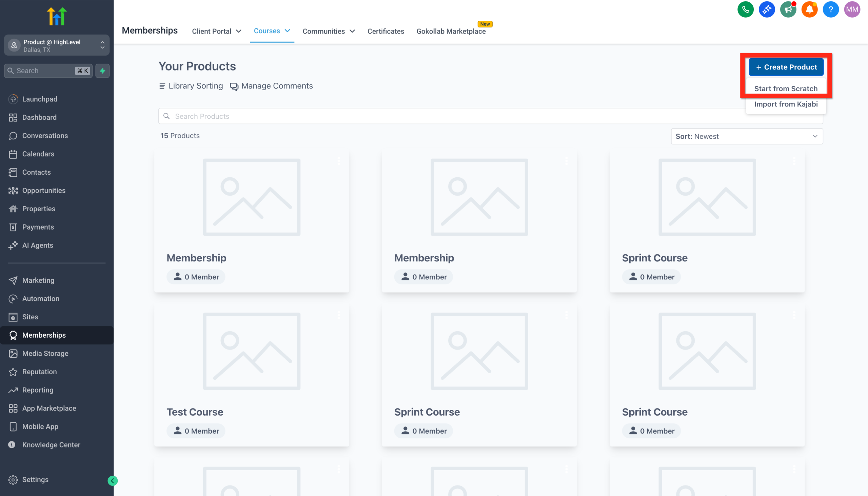Switch to the Certificates tab

386,31
